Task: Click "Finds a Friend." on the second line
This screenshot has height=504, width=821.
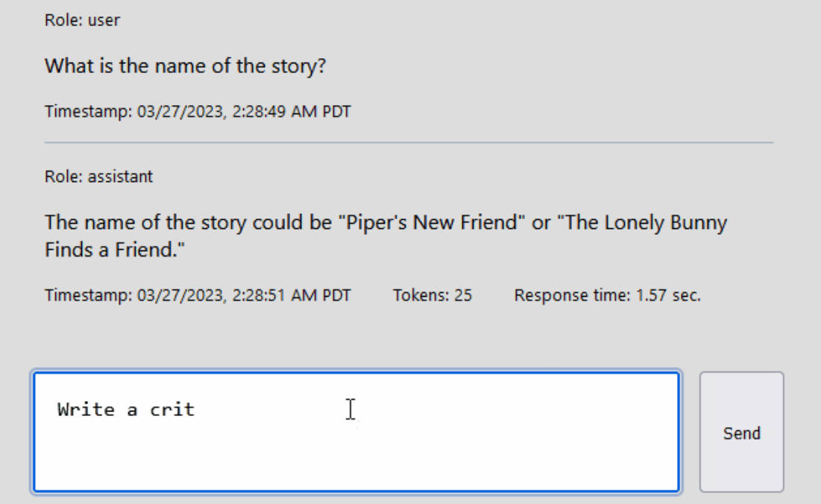Action: coord(114,251)
